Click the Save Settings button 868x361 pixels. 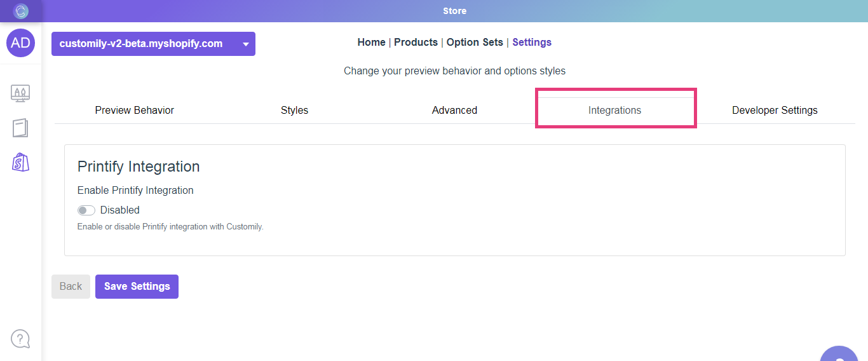[x=137, y=287]
